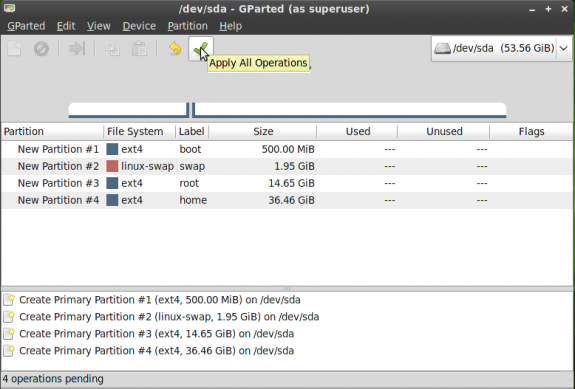This screenshot has height=389, width=575.
Task: Click the Unused column header
Action: pos(444,131)
